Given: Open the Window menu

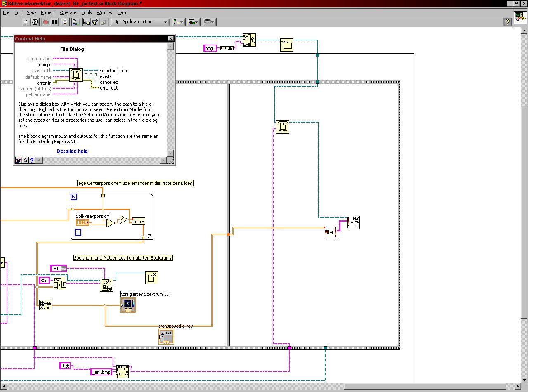Looking at the screenshot, I should 104,12.
